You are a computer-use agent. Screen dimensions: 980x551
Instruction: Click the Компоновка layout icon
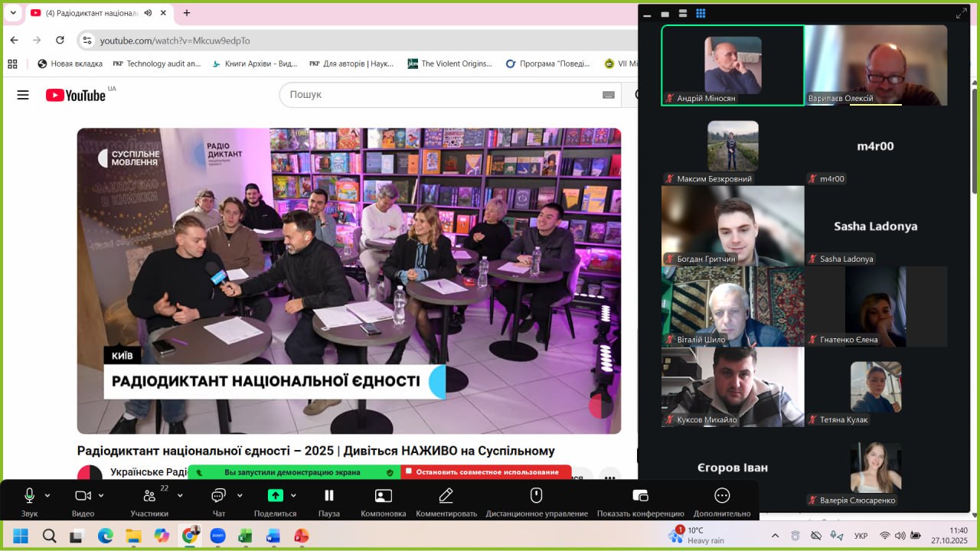pos(383,496)
